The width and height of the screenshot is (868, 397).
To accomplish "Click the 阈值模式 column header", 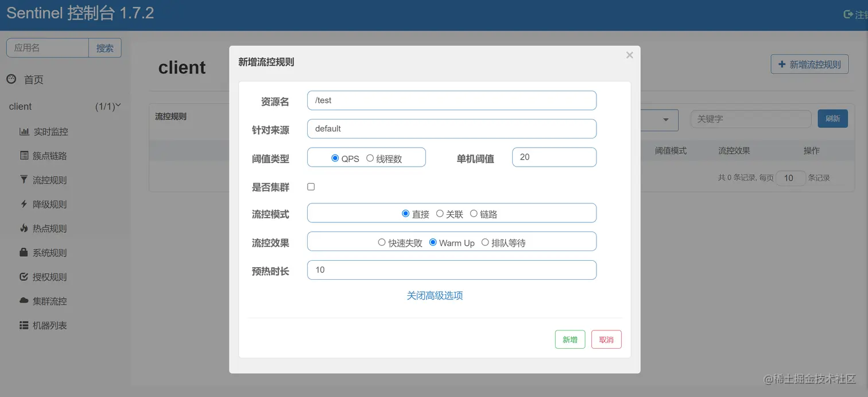I will (671, 151).
